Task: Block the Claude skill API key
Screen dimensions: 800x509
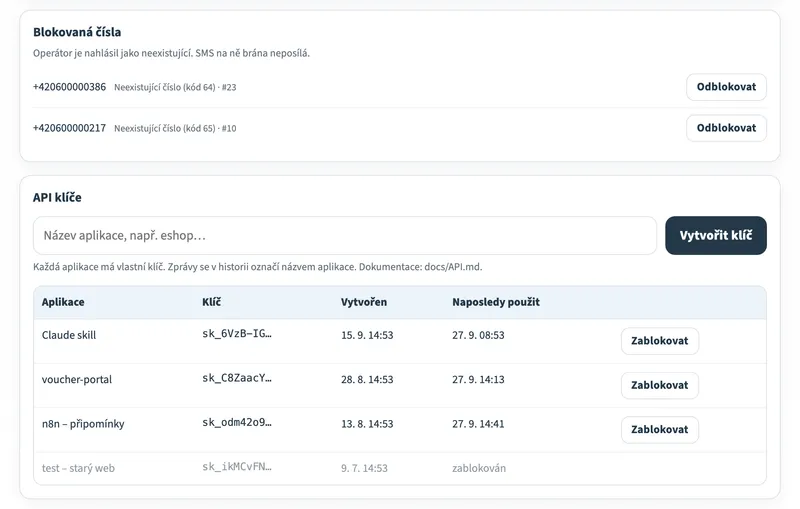Action: click(x=660, y=341)
